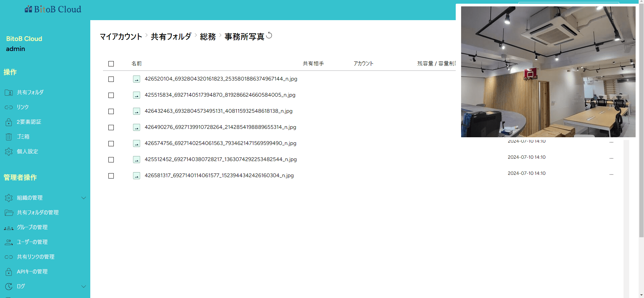The height and width of the screenshot is (298, 644).
Task: Click the 共有フォルダの管理 folder icon
Action: [9, 212]
